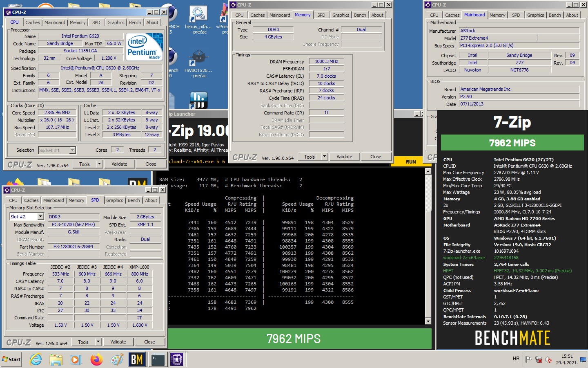Screen dimensions: 588x368
Task: Click the green 7962 MIPS bar in the BenchMate result panel
Action: click(512, 143)
